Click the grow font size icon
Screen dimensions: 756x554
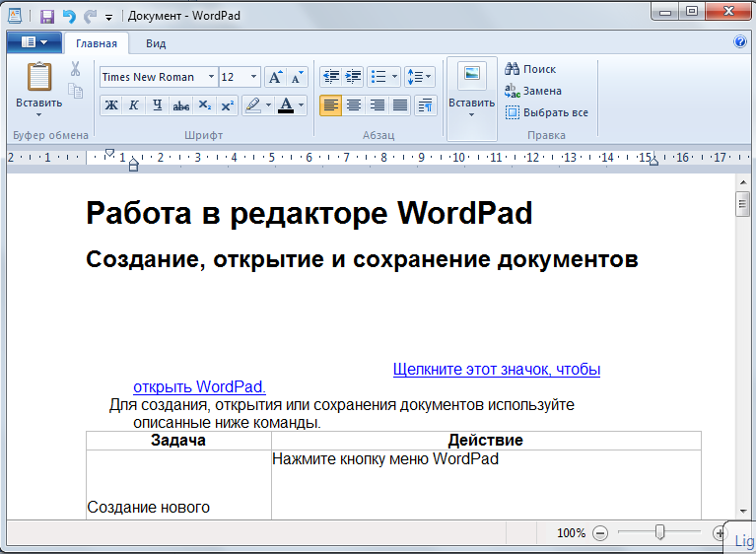[275, 77]
